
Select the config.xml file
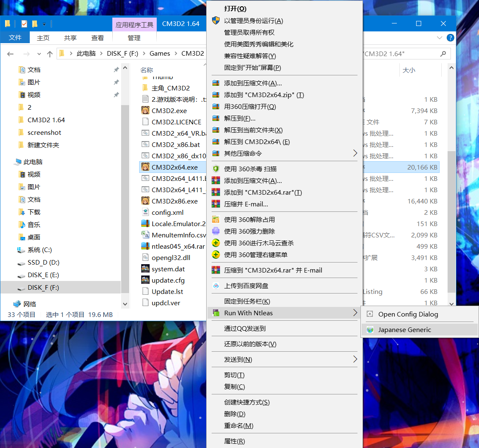click(x=167, y=212)
